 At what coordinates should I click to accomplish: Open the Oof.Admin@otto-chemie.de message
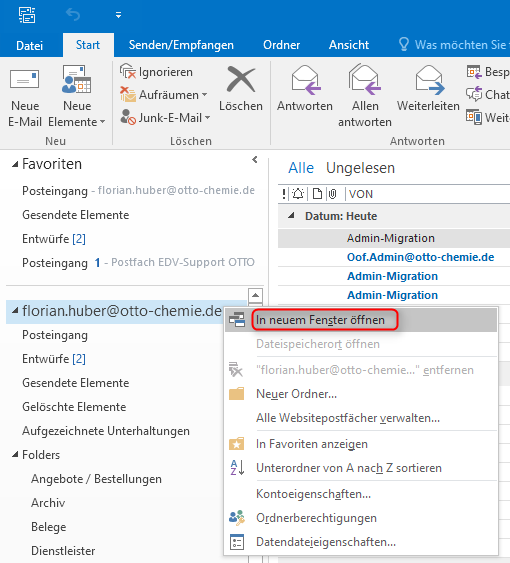(420, 257)
